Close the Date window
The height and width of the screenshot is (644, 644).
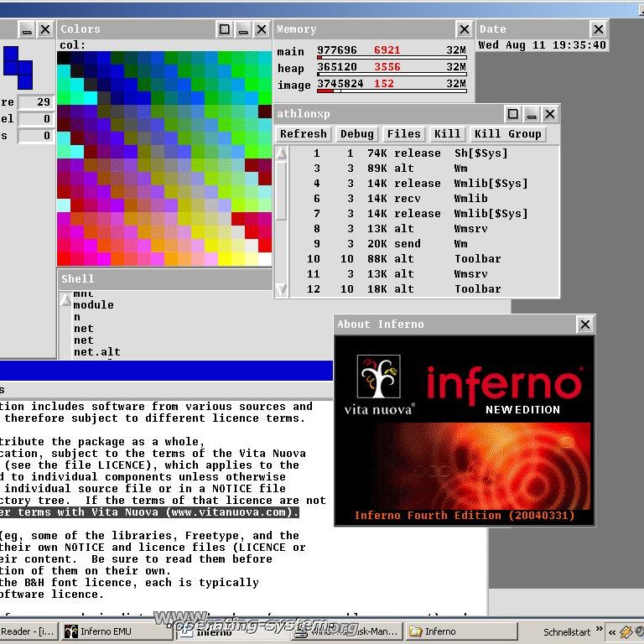[x=599, y=29]
